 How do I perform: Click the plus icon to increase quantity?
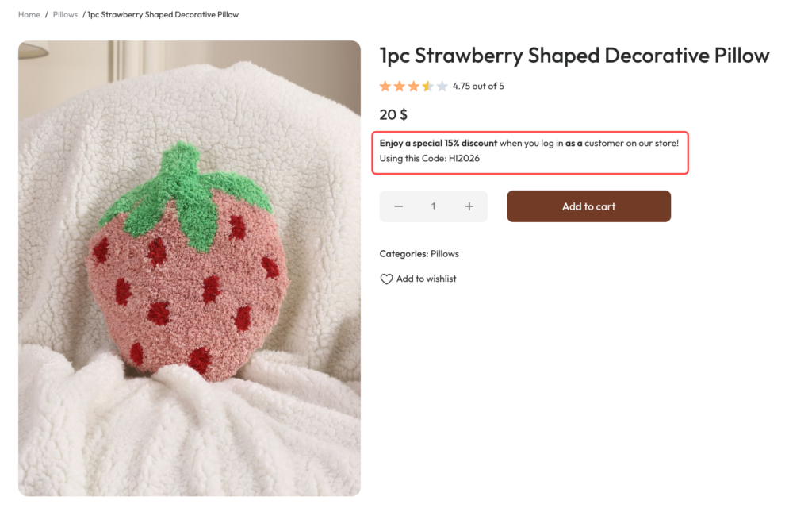(469, 206)
